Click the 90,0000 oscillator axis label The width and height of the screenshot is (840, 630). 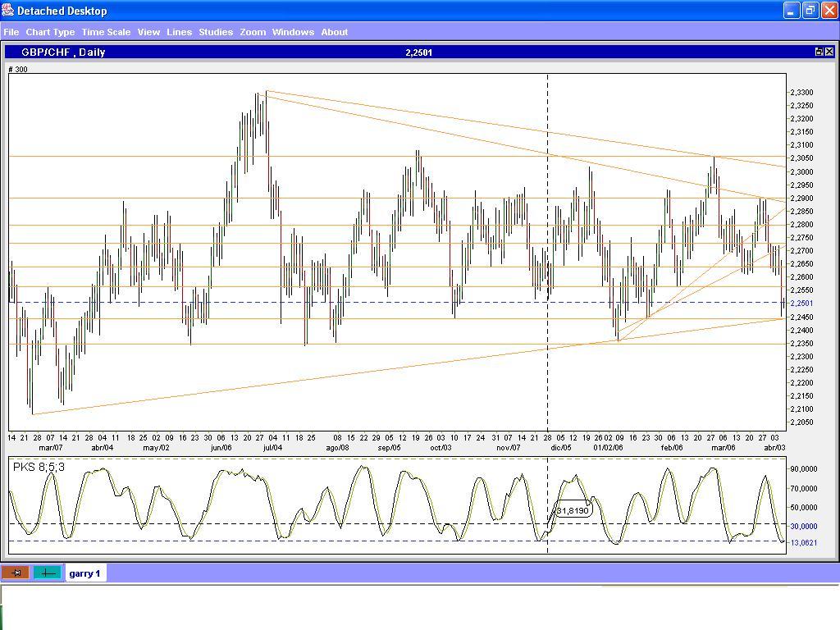(804, 468)
